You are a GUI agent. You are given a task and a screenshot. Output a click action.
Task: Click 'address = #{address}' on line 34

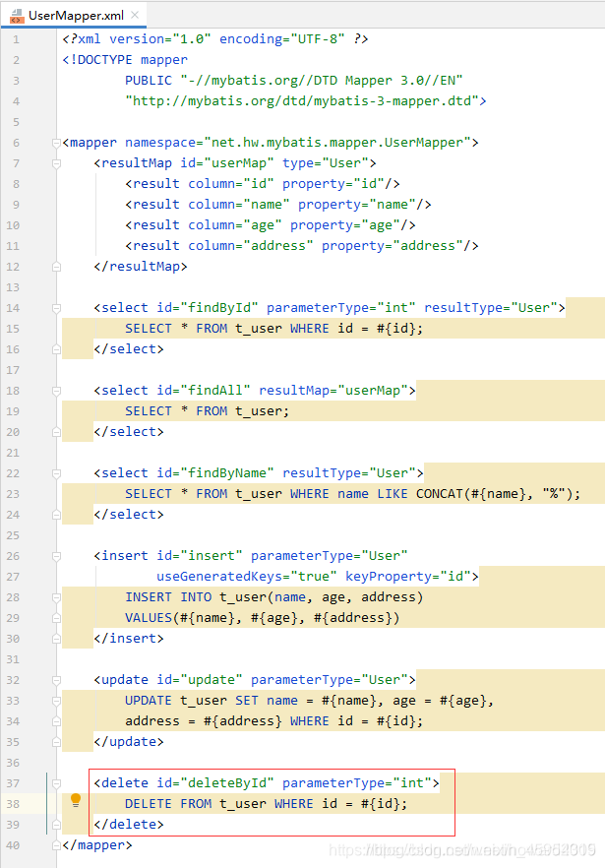click(x=204, y=721)
